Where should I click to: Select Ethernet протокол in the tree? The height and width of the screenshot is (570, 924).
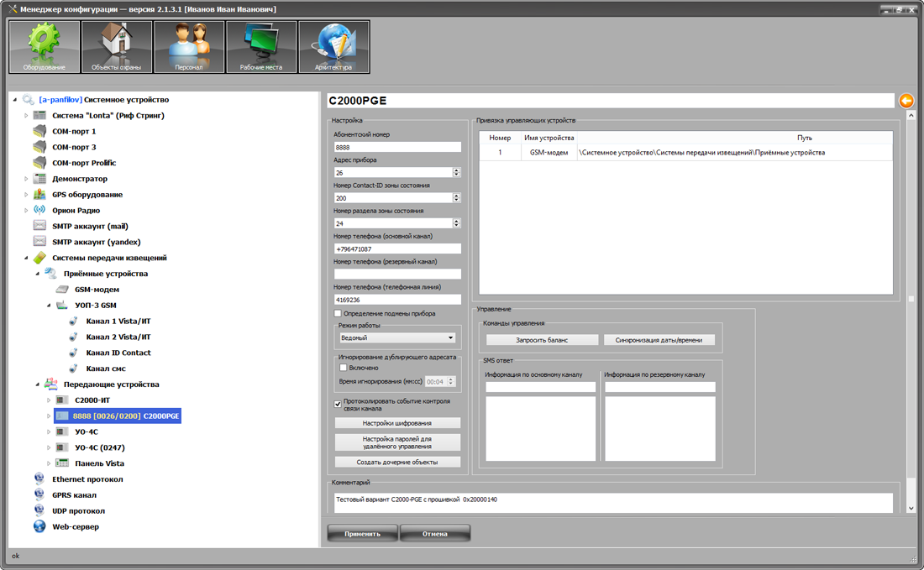(87, 479)
